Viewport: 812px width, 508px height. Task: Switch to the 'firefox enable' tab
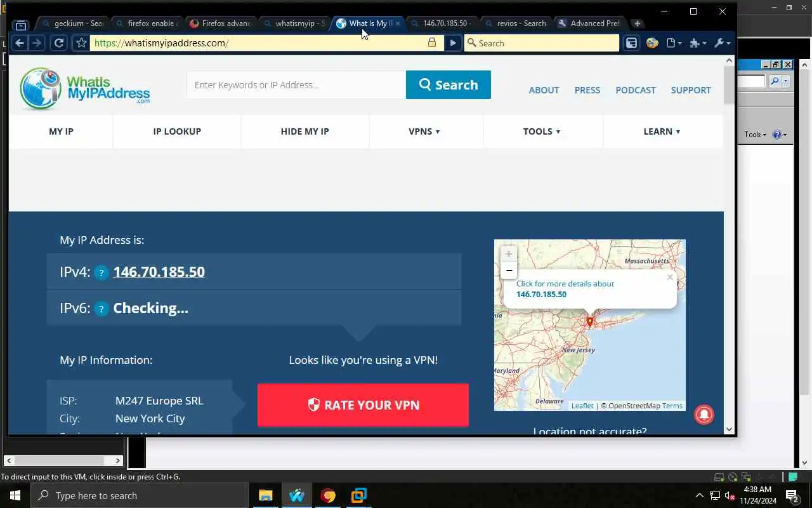pyautogui.click(x=147, y=23)
